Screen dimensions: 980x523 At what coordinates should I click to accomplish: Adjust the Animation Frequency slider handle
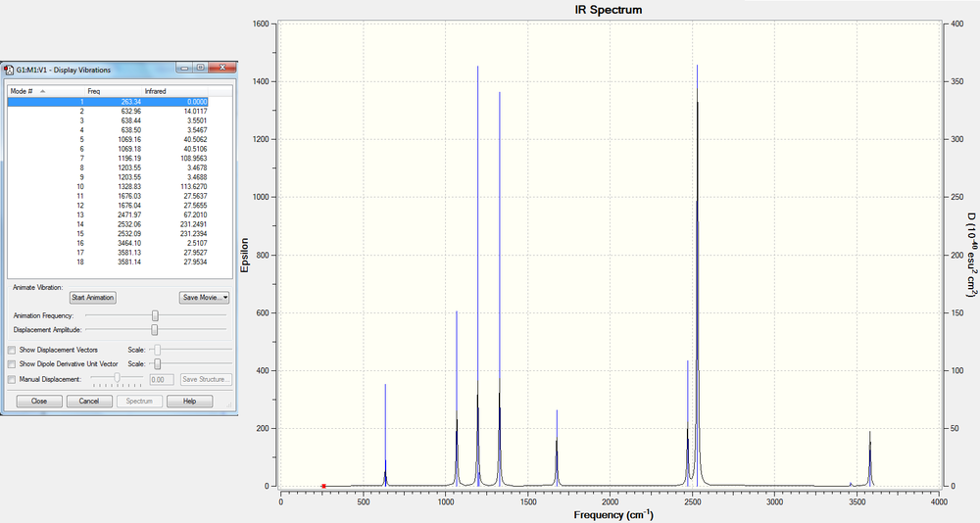(155, 315)
